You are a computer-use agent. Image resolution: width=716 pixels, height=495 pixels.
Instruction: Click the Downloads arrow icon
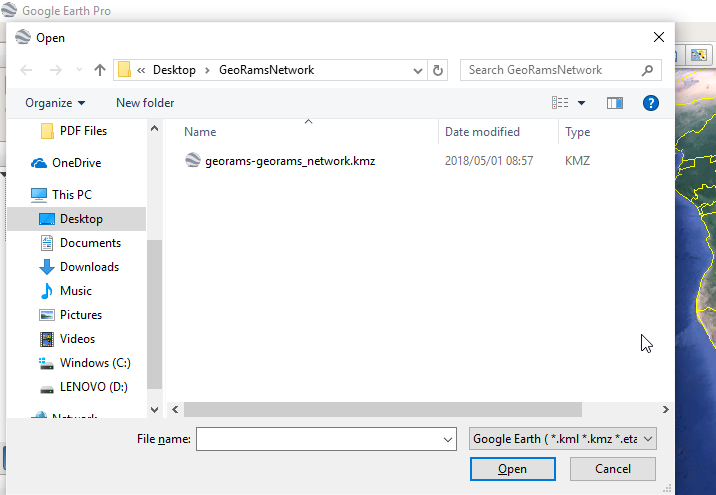tap(47, 267)
